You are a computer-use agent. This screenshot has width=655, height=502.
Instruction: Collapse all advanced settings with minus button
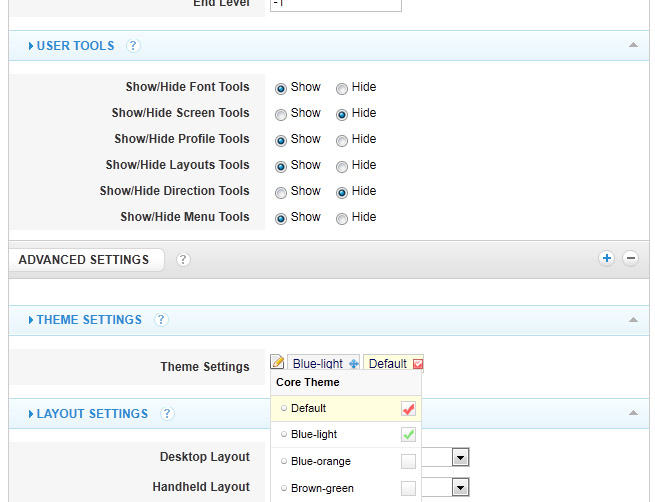point(630,259)
